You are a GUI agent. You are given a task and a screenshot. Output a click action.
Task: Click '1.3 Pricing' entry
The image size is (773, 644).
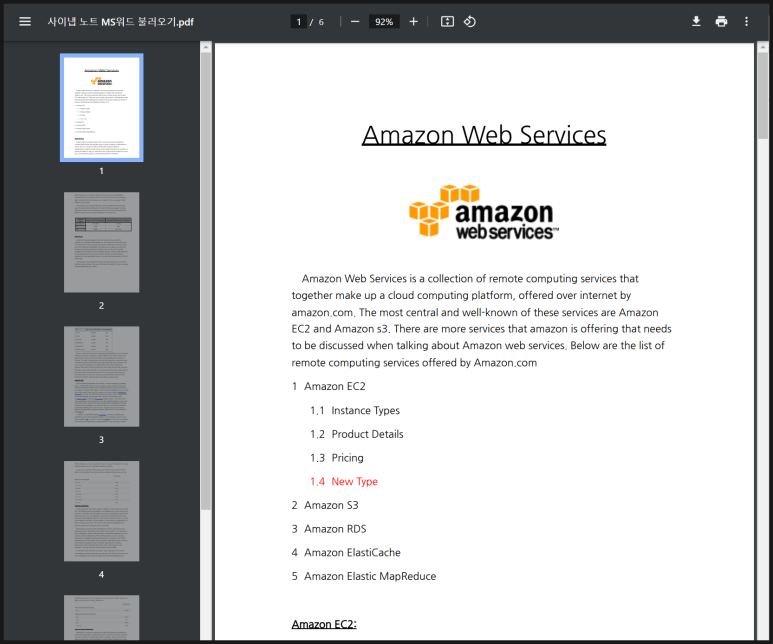(337, 458)
